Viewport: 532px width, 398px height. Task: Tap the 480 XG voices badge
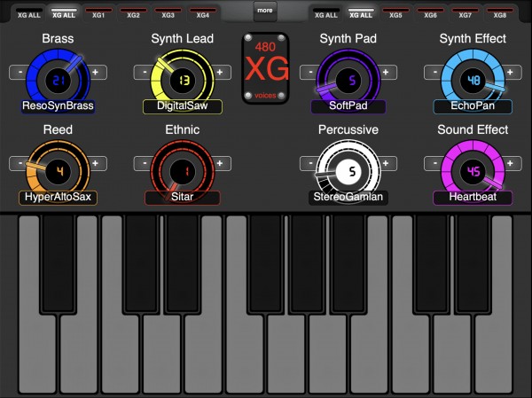point(265,68)
